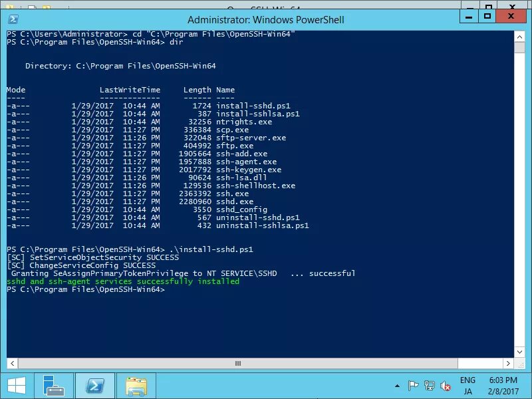Click the horizontal scrollbar left arrow
This screenshot has height=399, width=532.
click(12, 363)
